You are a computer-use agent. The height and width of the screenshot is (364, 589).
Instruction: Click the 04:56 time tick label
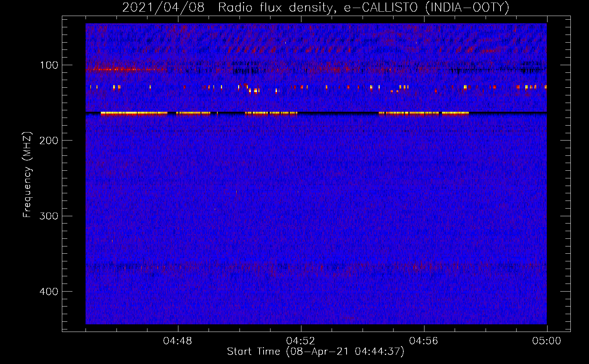click(424, 341)
